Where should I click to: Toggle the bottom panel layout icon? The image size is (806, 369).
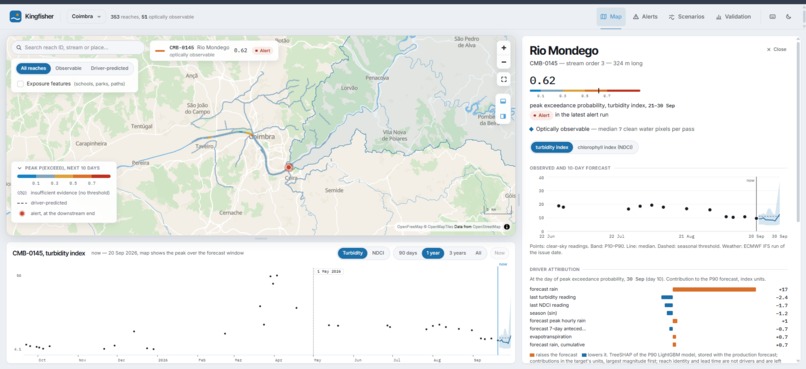(x=503, y=101)
